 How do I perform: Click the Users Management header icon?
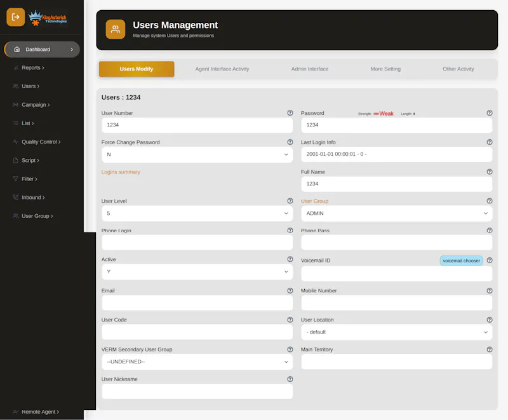[116, 29]
